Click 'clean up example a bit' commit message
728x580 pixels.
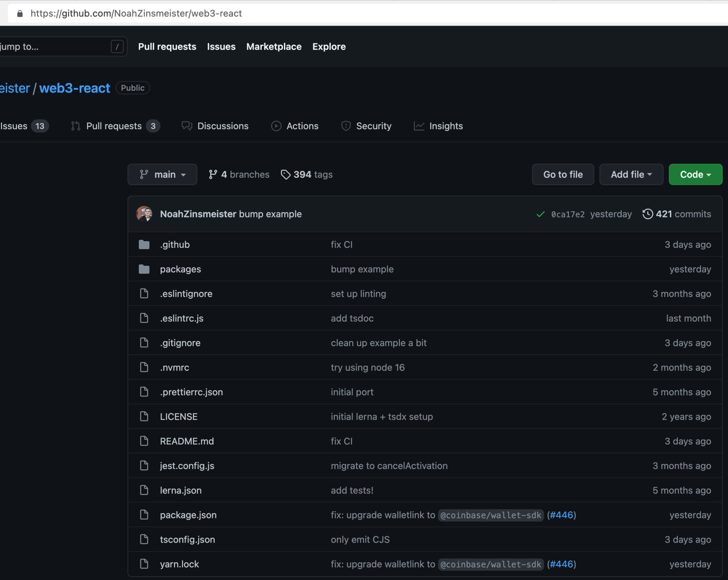379,342
